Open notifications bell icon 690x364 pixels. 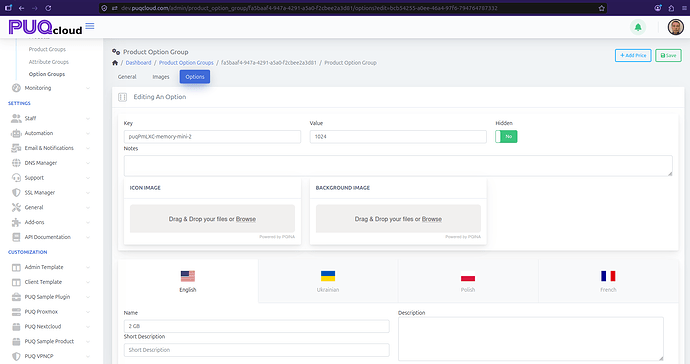click(x=638, y=27)
